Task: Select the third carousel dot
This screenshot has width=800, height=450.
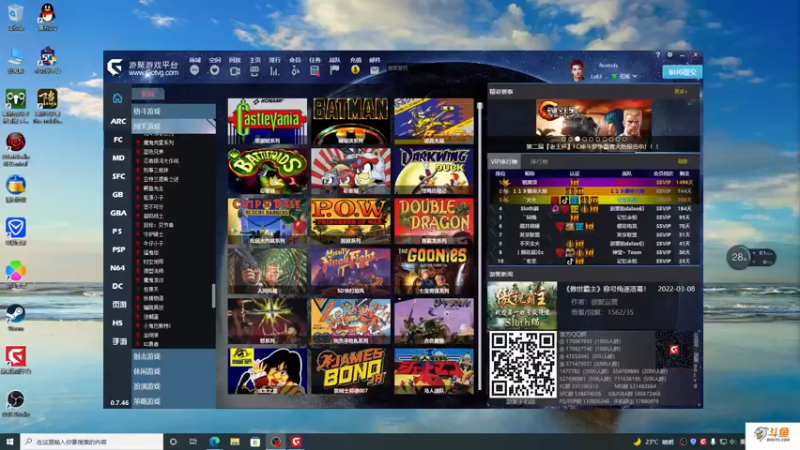Action: (577, 139)
